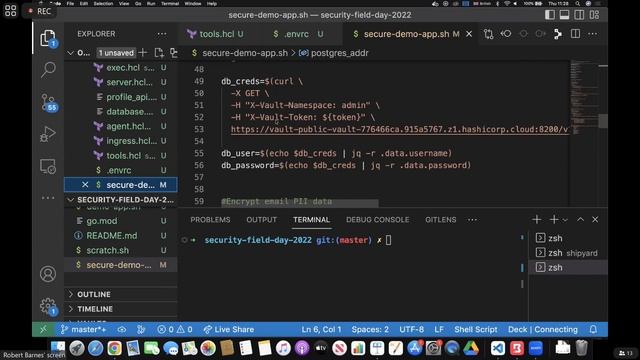Open agent.hcl in Open Editors

[121, 127]
